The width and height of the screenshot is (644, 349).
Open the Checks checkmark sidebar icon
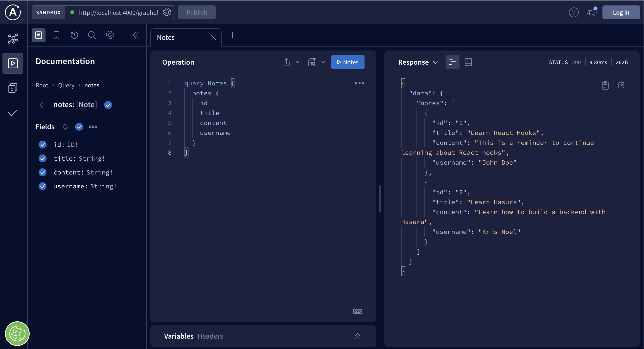tap(13, 113)
